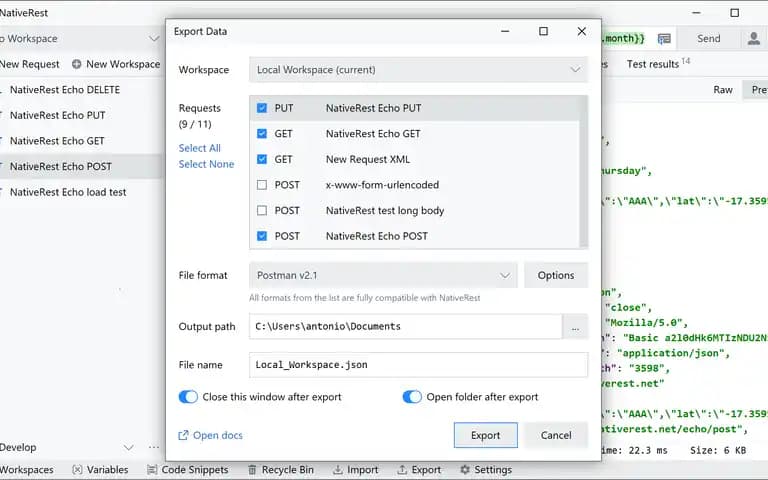Viewport: 768px width, 480px height.
Task: Uncheck the New Request XML checkbox
Action: click(262, 159)
